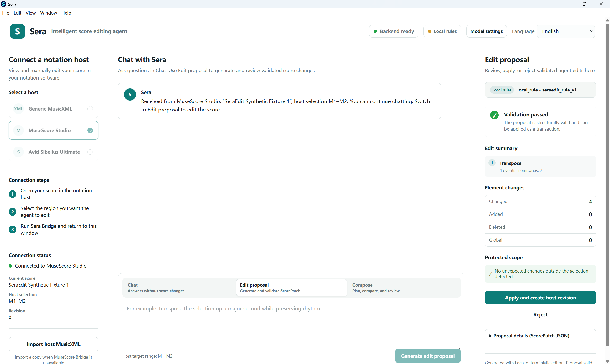Image resolution: width=610 pixels, height=364 pixels.
Task: Click the Backend ready status pill
Action: [394, 31]
